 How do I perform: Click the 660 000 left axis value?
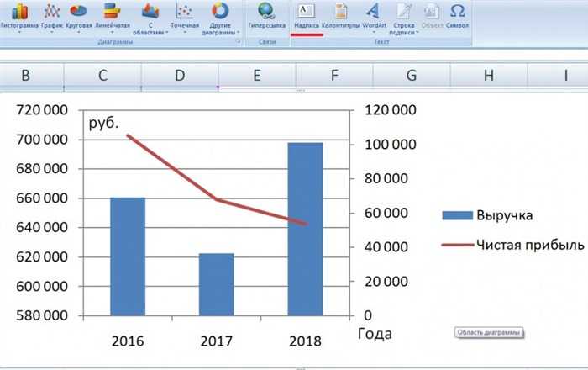point(42,198)
